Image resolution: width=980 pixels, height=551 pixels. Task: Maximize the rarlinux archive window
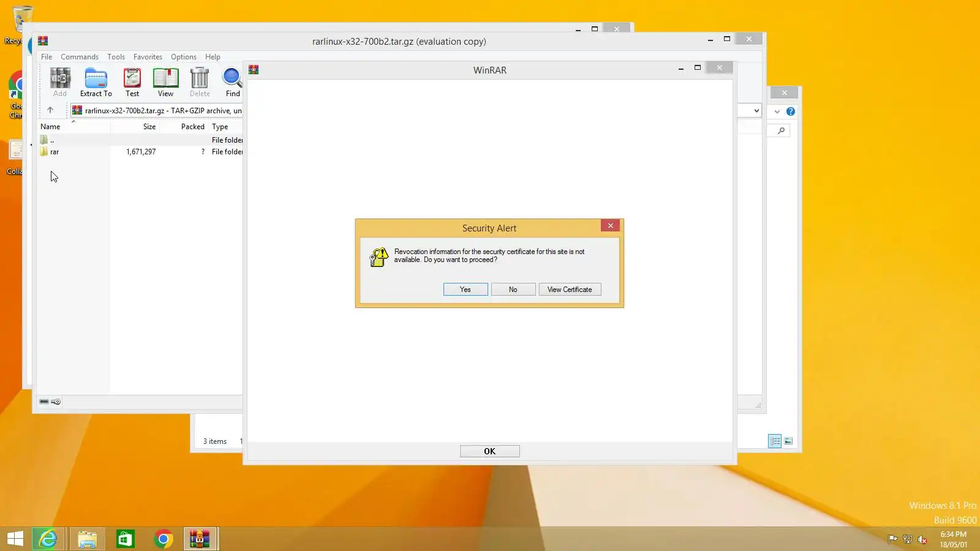(x=727, y=39)
